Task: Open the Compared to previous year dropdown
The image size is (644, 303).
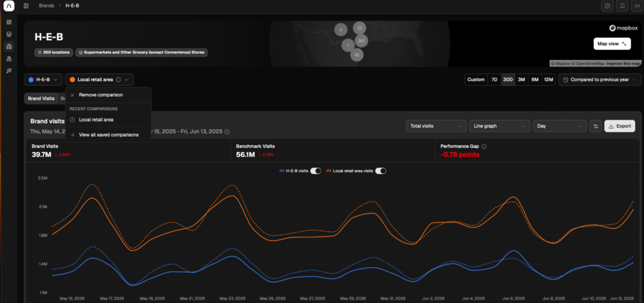Action: coord(600,80)
